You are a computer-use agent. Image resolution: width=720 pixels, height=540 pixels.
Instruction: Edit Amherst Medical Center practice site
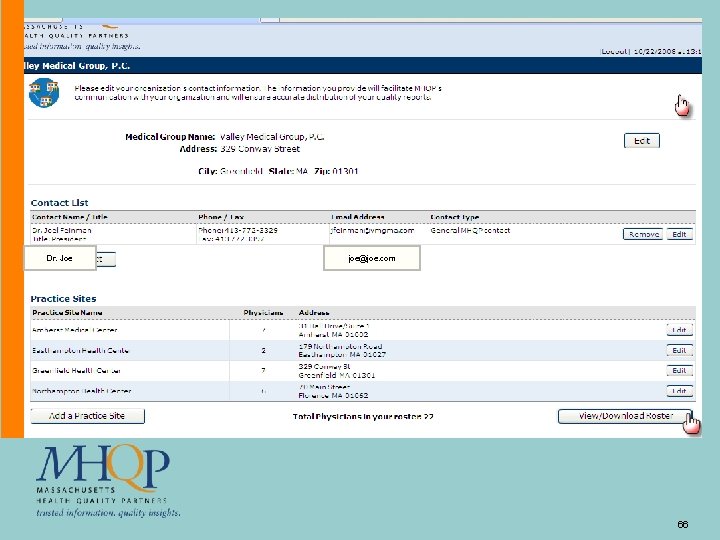coord(679,330)
